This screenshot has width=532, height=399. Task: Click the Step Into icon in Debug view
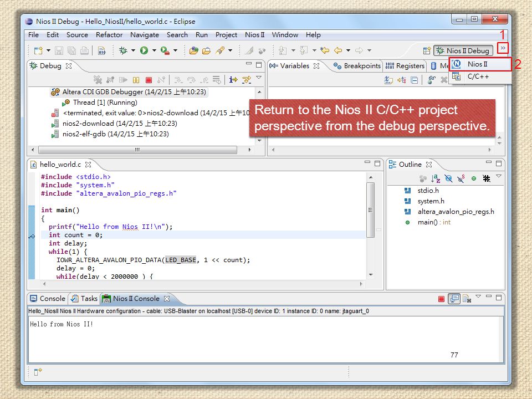(x=178, y=80)
